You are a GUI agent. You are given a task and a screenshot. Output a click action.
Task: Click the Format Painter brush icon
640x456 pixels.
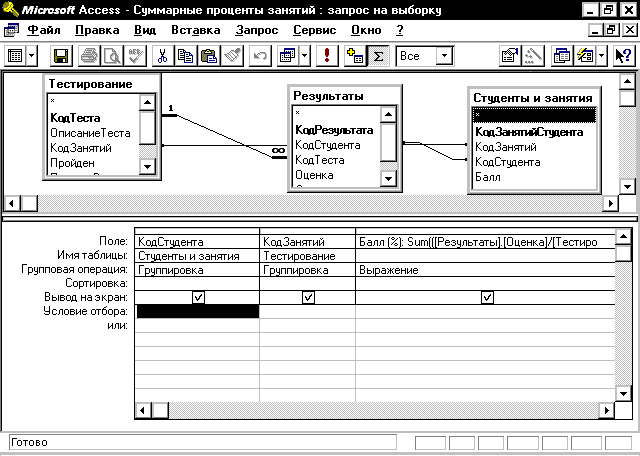(x=232, y=56)
